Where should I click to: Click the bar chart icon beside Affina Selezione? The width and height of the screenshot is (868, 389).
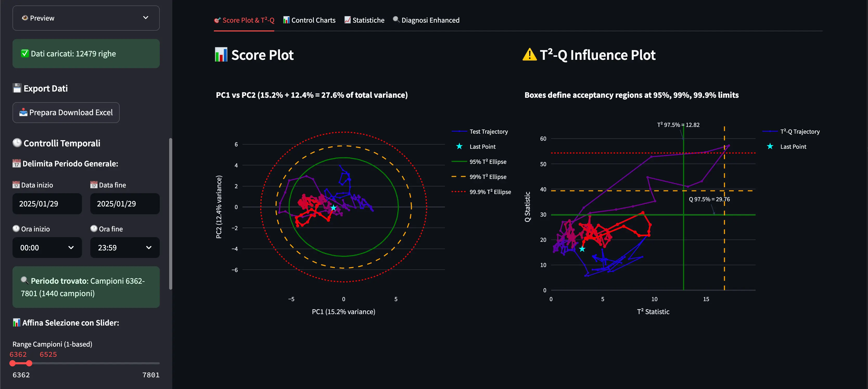pos(17,322)
